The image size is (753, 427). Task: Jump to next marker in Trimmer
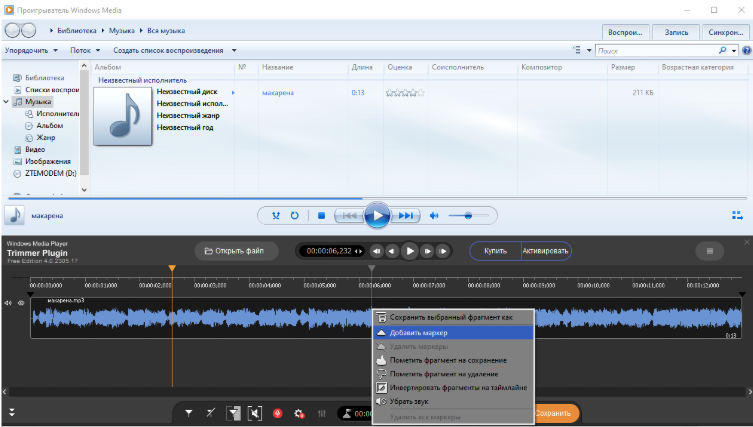coord(442,251)
